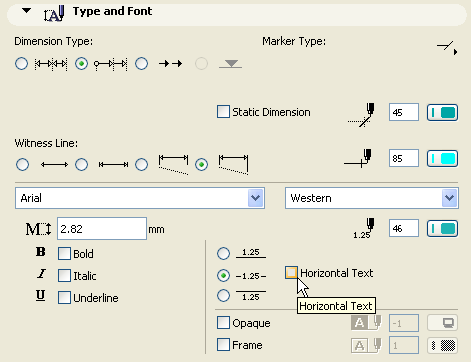The image size is (471, 362).
Task: Toggle the Horizontal Text checkbox
Action: [291, 272]
